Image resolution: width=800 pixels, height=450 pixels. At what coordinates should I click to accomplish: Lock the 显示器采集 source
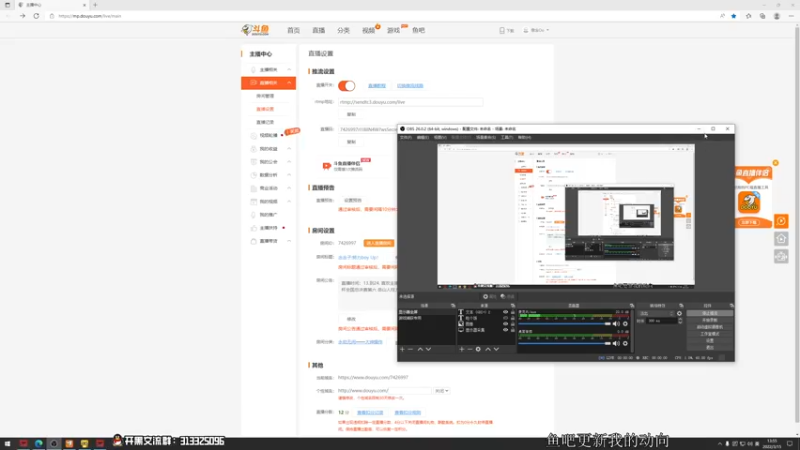pos(513,330)
